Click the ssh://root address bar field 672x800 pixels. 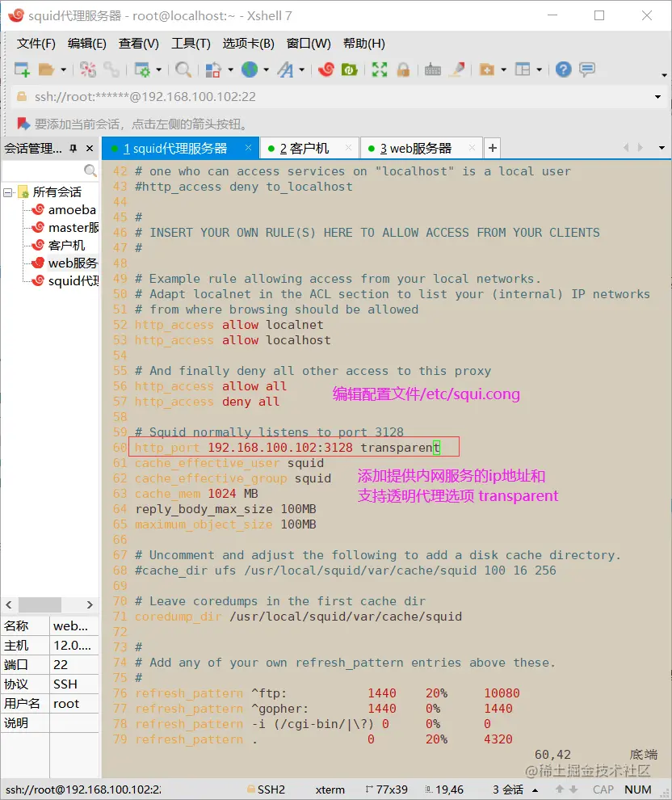tap(331, 97)
